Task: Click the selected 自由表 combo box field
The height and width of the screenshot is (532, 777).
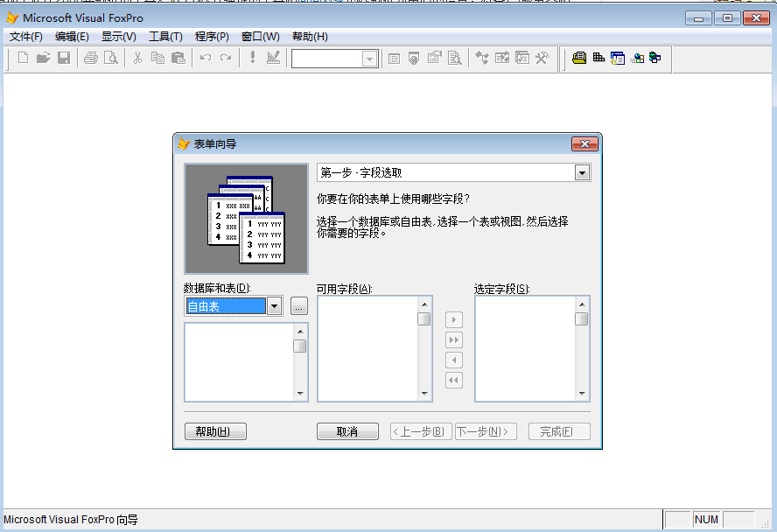Action: point(226,306)
